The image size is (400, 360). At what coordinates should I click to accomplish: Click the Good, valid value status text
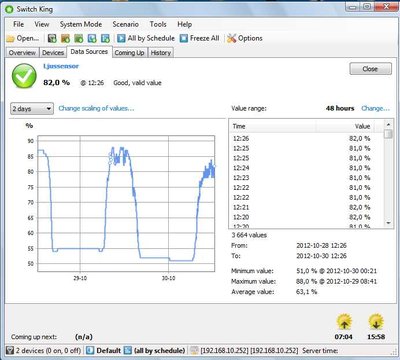point(137,83)
